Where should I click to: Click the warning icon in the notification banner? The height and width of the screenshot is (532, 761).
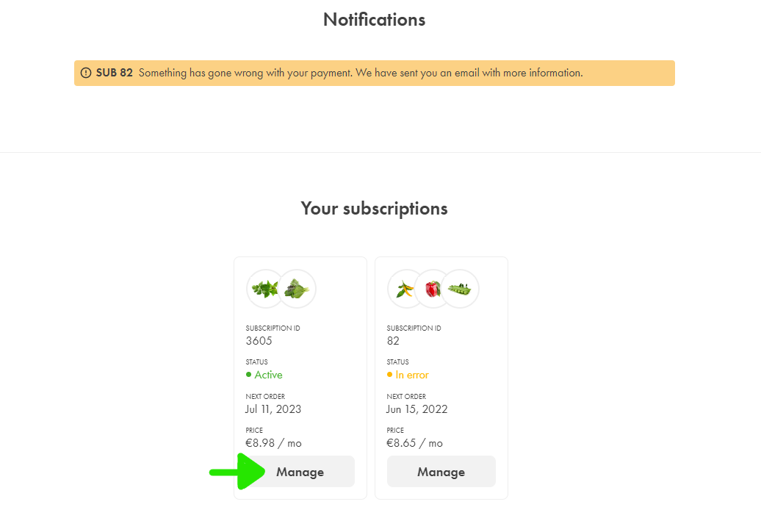(x=86, y=73)
